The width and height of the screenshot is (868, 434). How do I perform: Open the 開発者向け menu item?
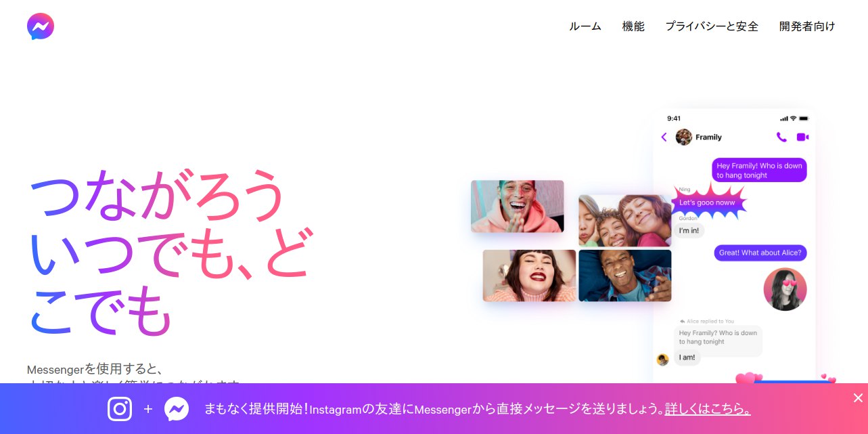pyautogui.click(x=807, y=26)
